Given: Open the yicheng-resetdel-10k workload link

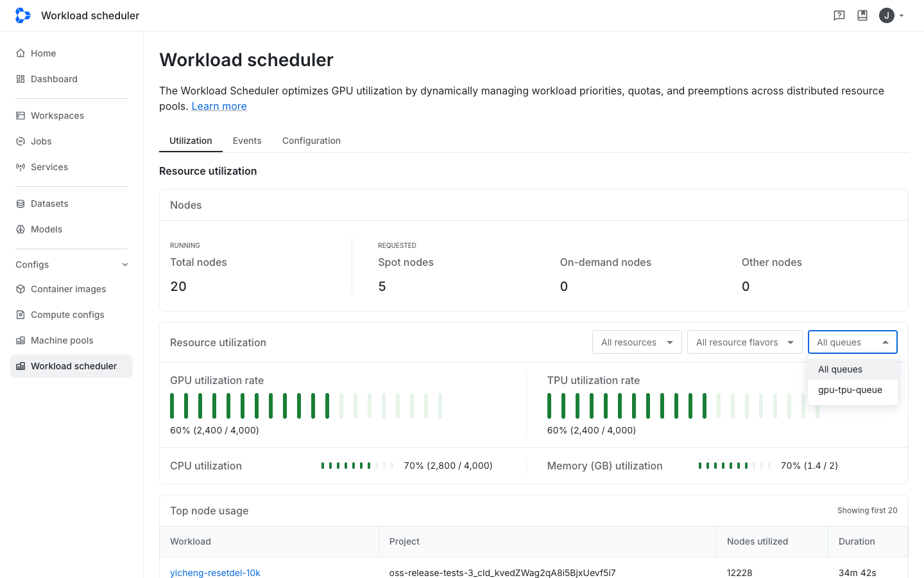Looking at the screenshot, I should (215, 573).
